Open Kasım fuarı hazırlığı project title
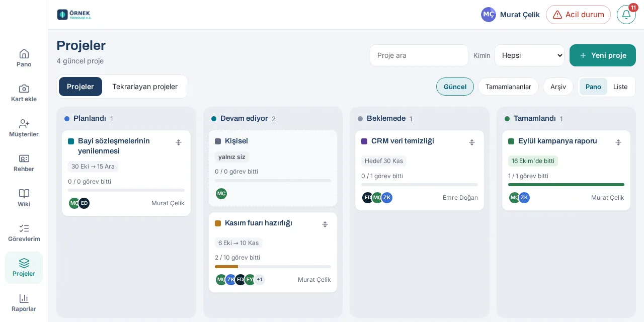Viewport: 644px width, 322px height. pyautogui.click(x=259, y=223)
